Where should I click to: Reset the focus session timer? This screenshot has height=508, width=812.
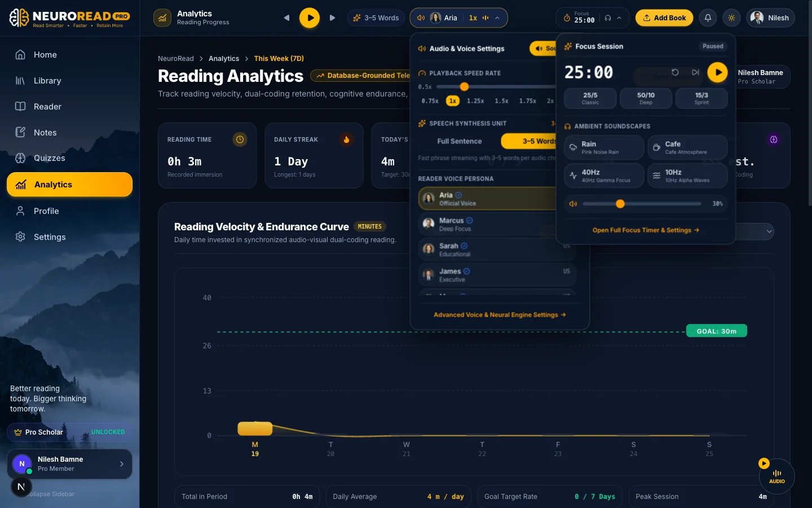pyautogui.click(x=675, y=72)
